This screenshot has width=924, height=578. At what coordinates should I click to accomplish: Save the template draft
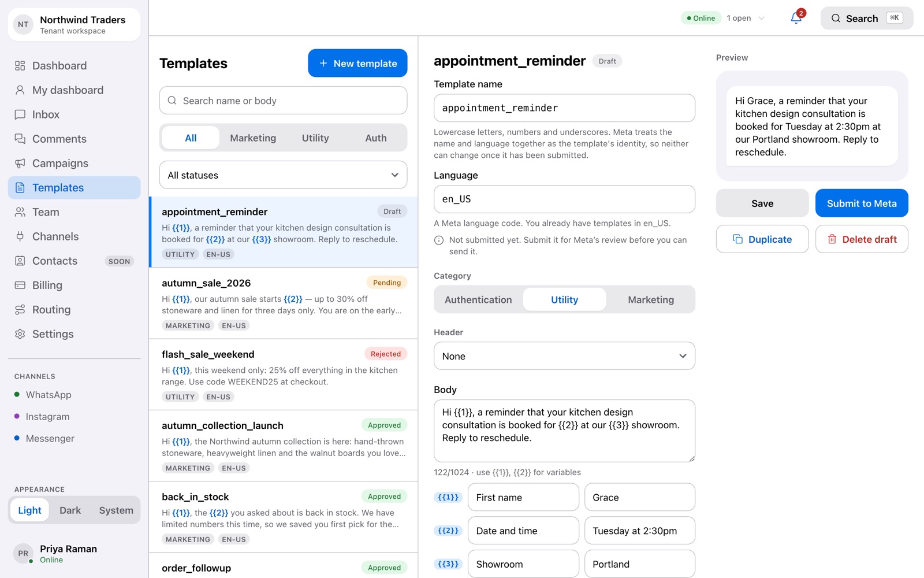[762, 203]
